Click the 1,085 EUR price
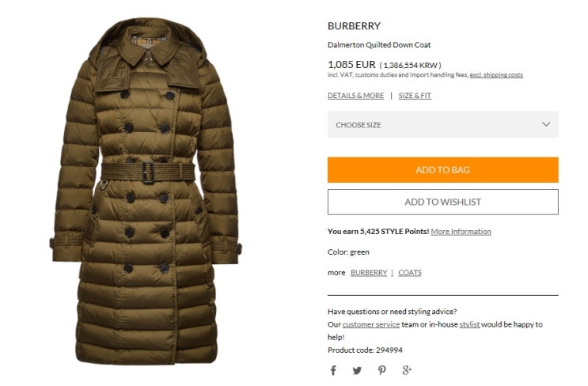 (351, 64)
